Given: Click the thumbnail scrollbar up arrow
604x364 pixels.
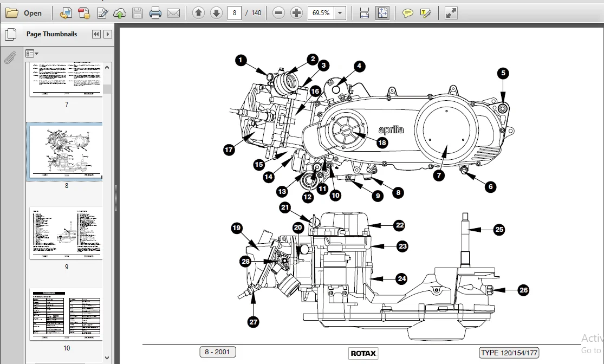Looking at the screenshot, I should coord(107,67).
